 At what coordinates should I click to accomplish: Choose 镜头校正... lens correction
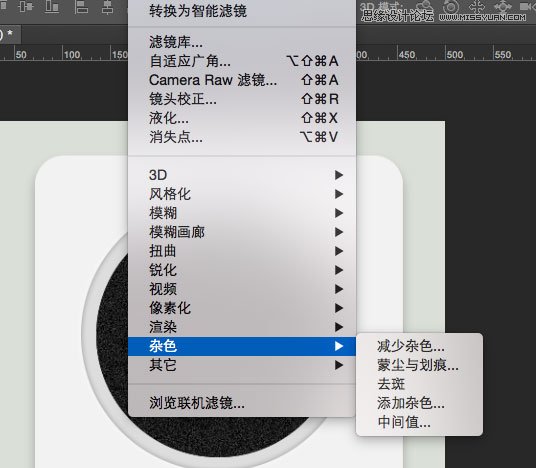coord(242,99)
